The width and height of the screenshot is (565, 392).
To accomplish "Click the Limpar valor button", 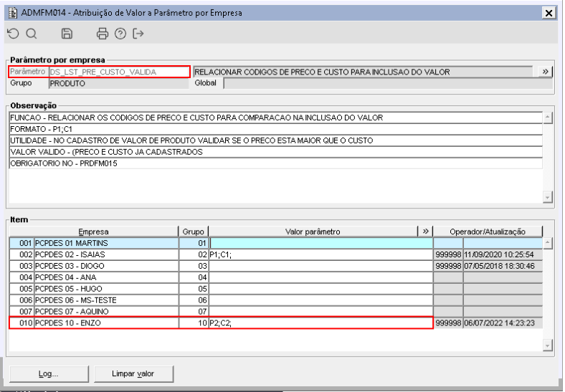I will (133, 373).
